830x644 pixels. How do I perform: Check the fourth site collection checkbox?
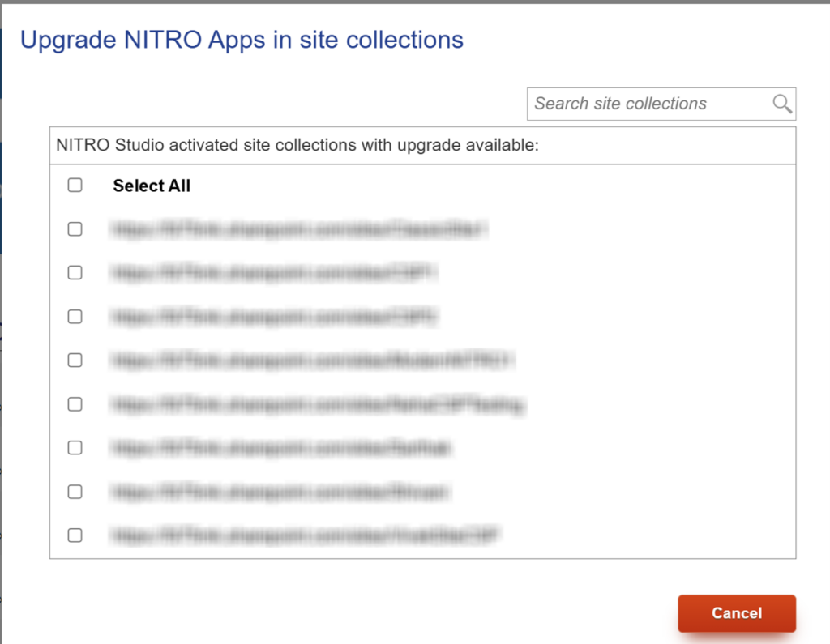point(75,360)
